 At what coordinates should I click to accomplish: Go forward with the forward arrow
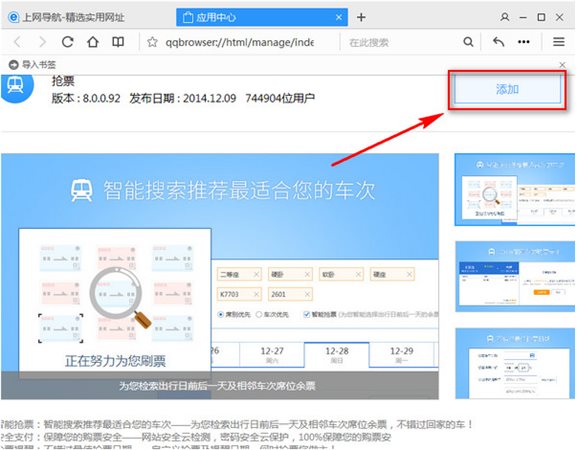(x=43, y=42)
